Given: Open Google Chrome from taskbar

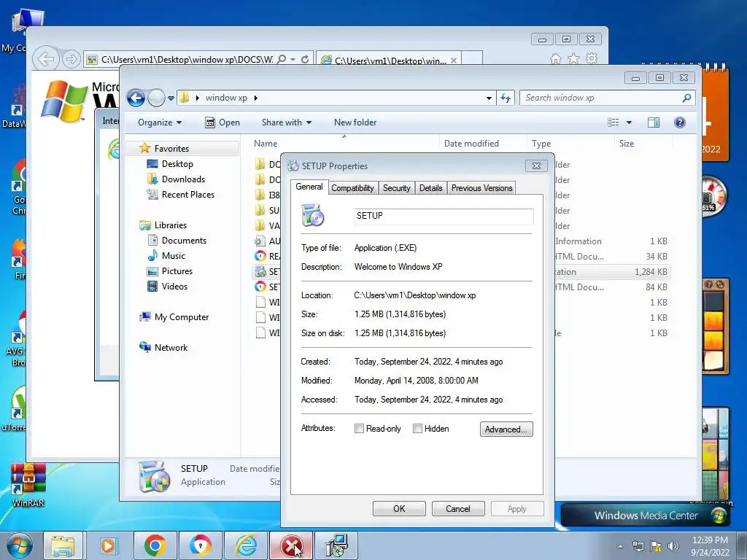Looking at the screenshot, I should (x=155, y=545).
